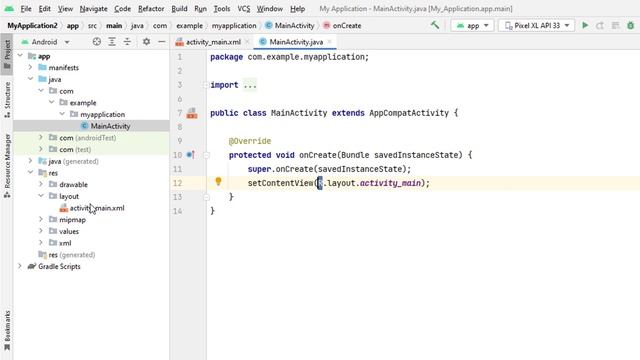This screenshot has width=640, height=360.
Task: Collapse the layout folder
Action: (41, 196)
